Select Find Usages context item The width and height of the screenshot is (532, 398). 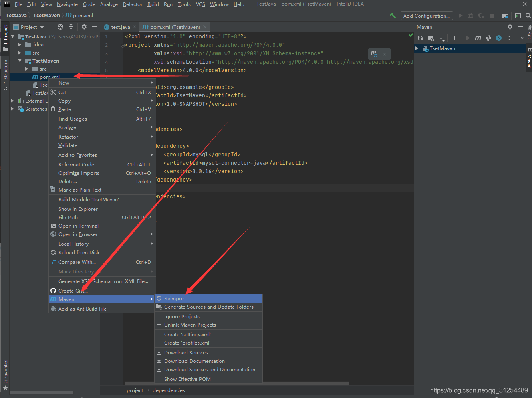[x=102, y=119]
